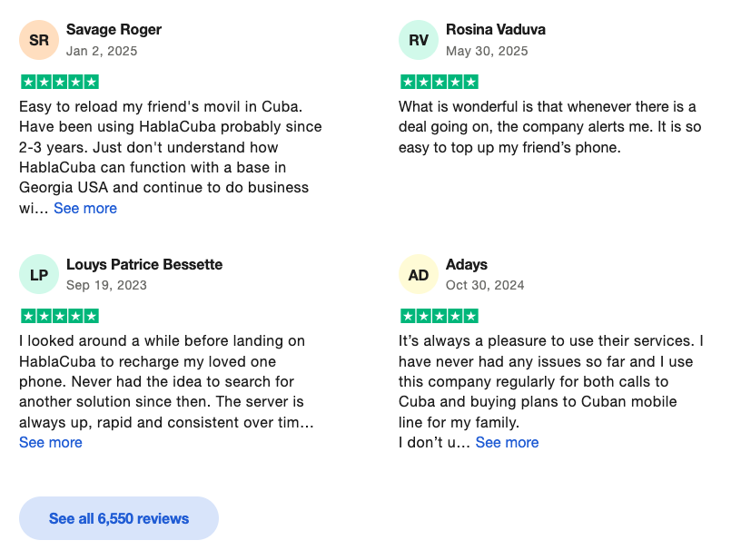Click the star rating on Adays' review
The width and height of the screenshot is (741, 560).
click(440, 317)
